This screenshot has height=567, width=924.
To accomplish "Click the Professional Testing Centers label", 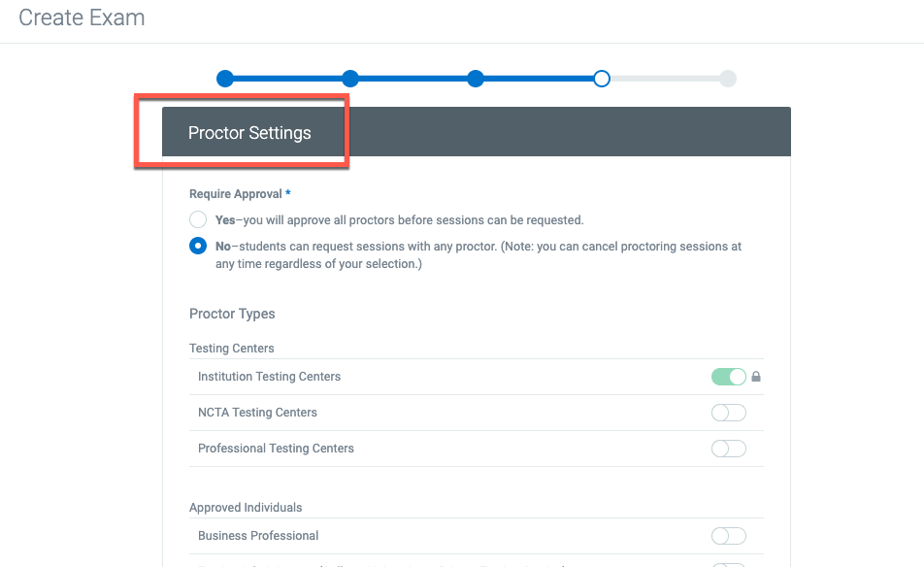I will [276, 449].
